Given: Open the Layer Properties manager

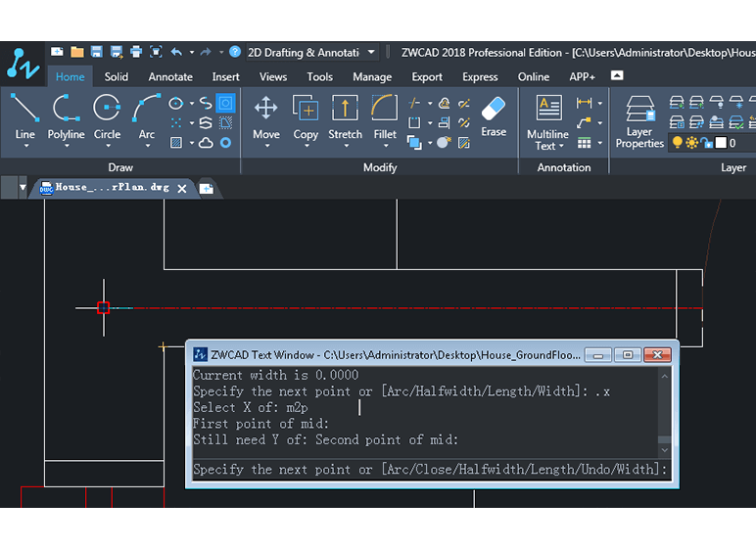Looking at the screenshot, I should [639, 121].
